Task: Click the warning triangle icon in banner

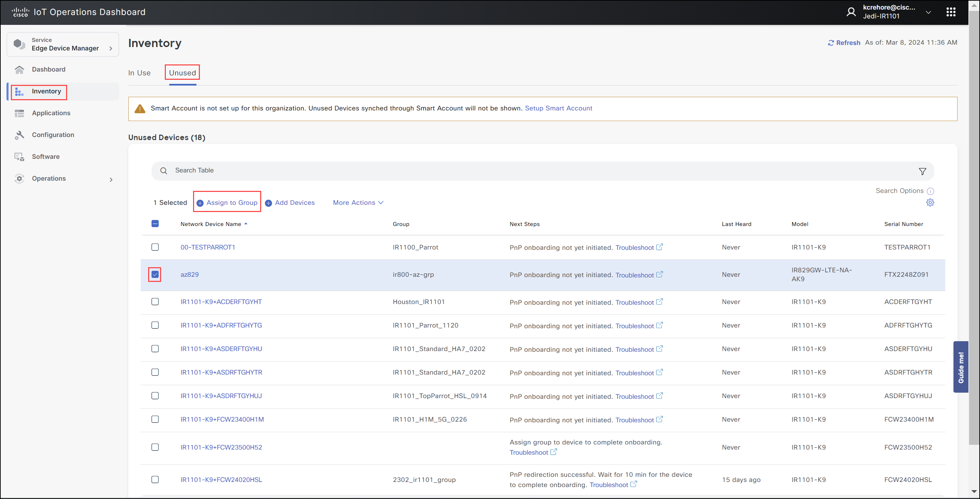Action: (140, 109)
